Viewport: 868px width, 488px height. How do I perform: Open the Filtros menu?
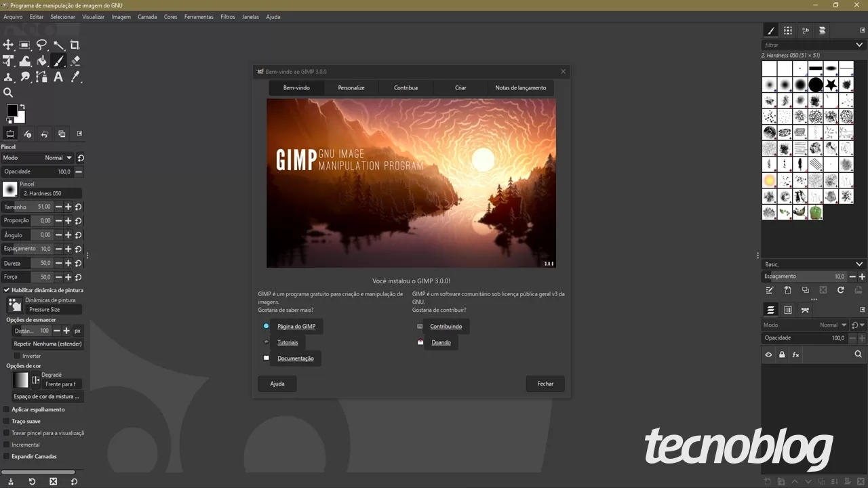(228, 17)
